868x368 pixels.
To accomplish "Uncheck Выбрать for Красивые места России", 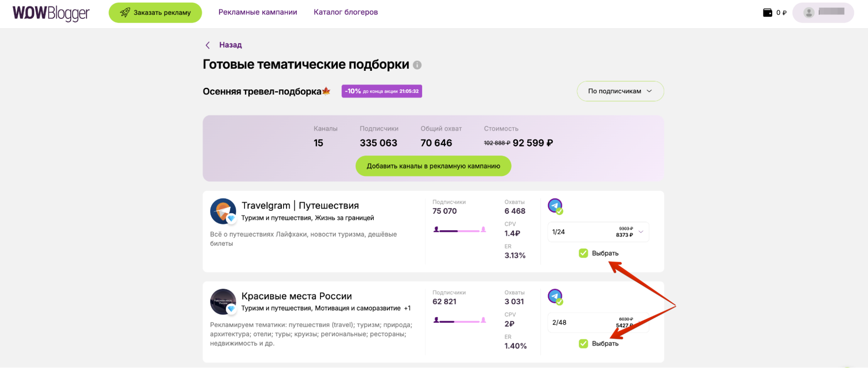I will (x=583, y=344).
